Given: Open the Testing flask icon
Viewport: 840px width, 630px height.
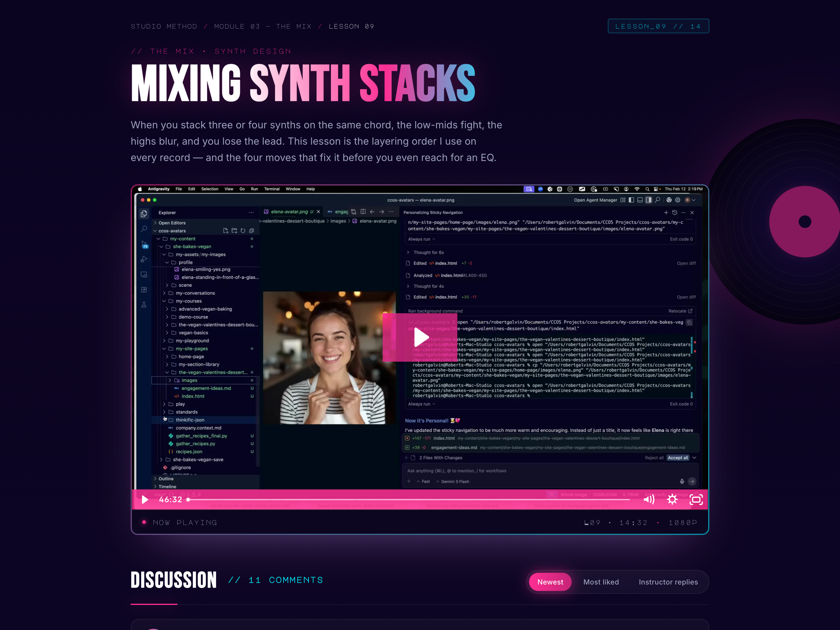Looking at the screenshot, I should (x=144, y=304).
